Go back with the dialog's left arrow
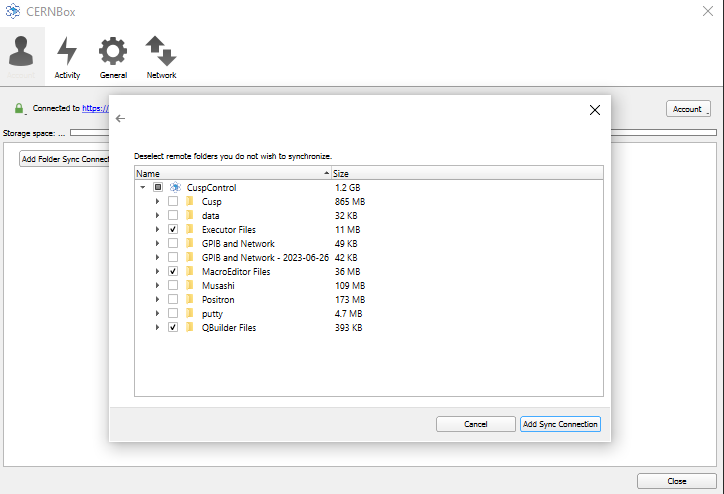The image size is (724, 494). pyautogui.click(x=121, y=119)
